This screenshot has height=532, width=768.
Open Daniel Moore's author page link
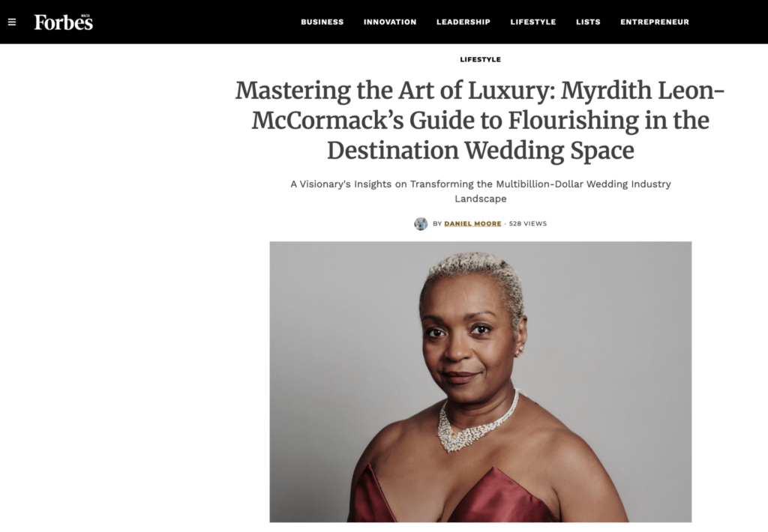click(x=472, y=224)
